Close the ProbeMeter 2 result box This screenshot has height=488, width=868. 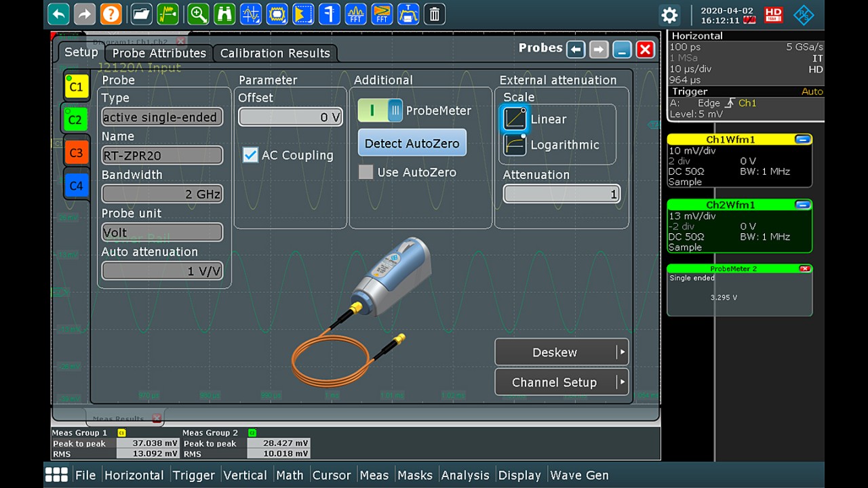coord(805,268)
